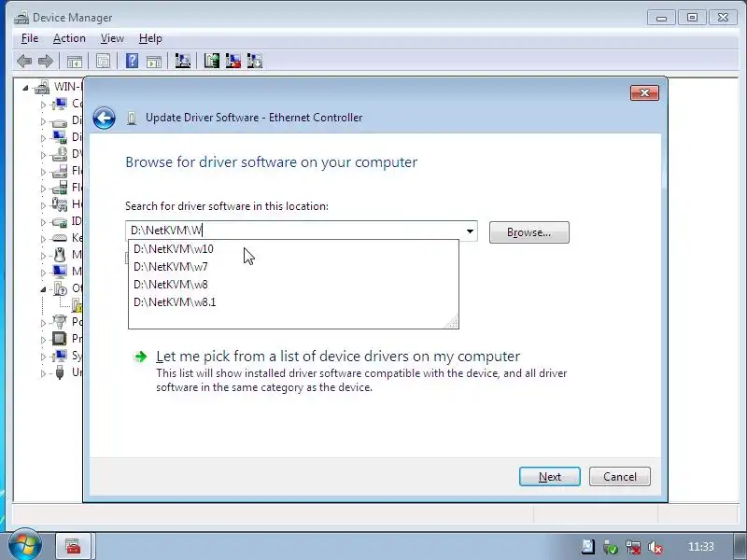Click the Next button
747x560 pixels.
point(550,477)
